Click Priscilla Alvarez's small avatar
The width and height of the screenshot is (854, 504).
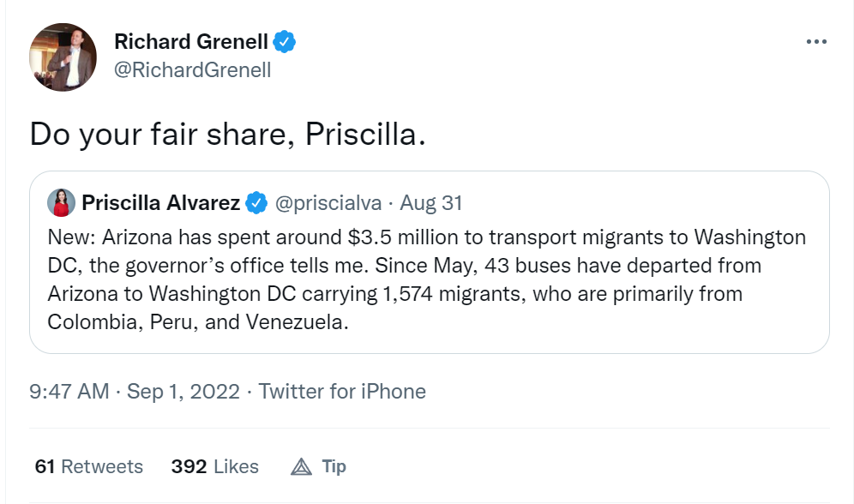click(x=61, y=203)
